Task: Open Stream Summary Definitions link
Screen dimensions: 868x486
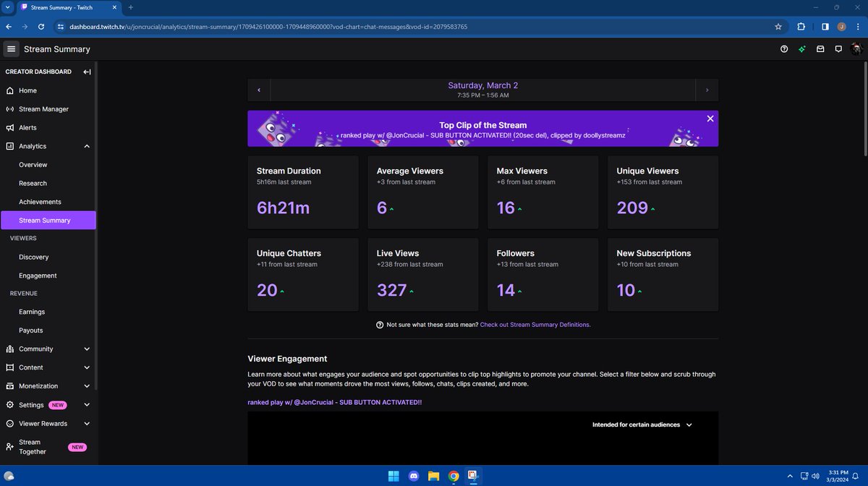Action: tap(535, 325)
